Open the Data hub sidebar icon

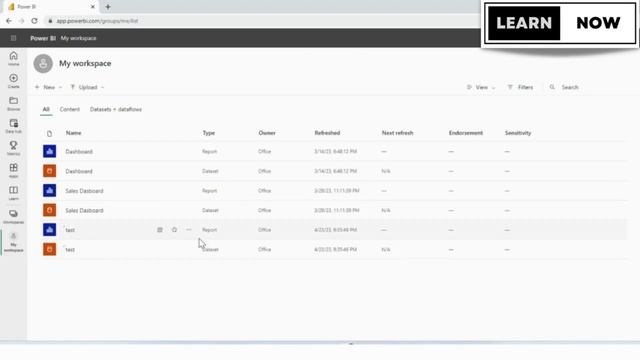pos(13,126)
